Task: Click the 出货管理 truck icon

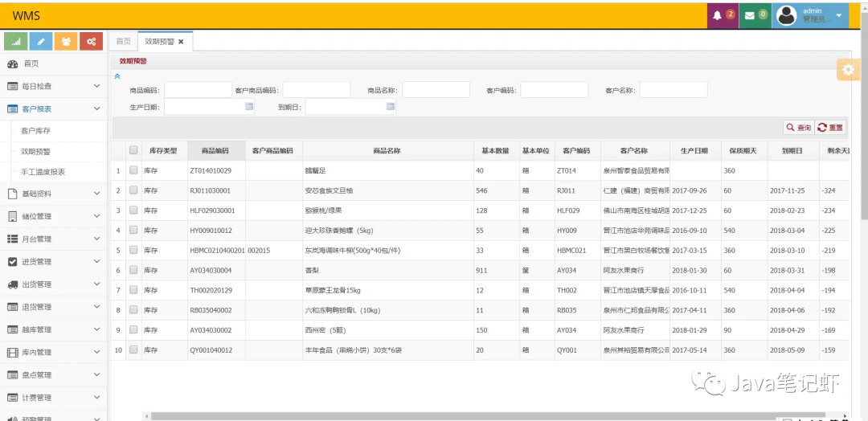Action: tap(12, 284)
